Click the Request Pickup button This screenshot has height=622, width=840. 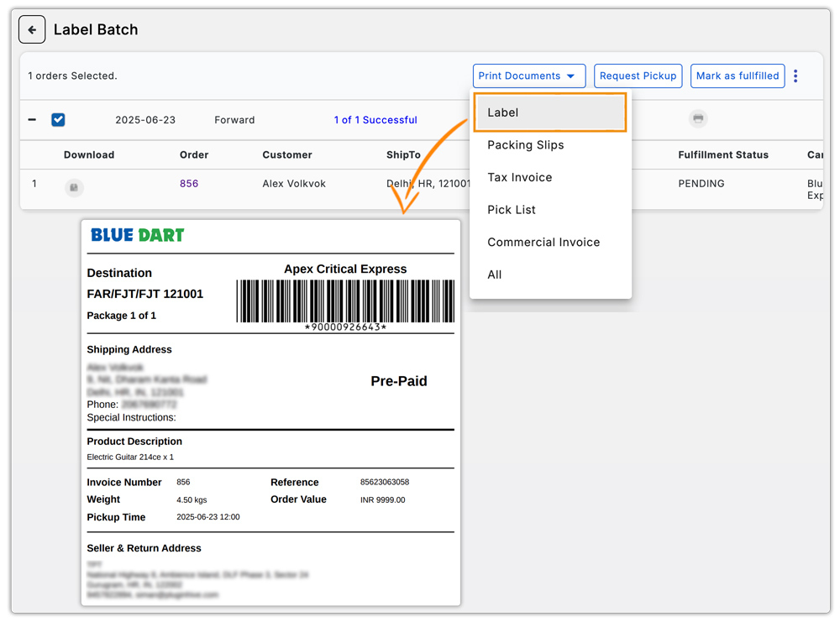click(x=638, y=76)
